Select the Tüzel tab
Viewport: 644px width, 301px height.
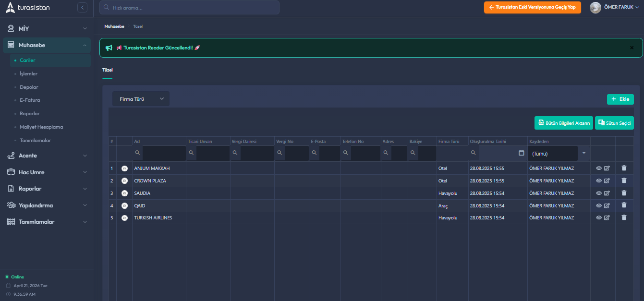pyautogui.click(x=107, y=70)
